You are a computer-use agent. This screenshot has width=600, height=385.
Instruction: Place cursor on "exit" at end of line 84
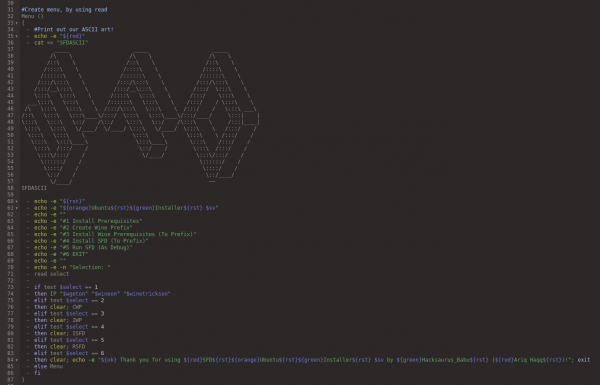click(x=584, y=360)
